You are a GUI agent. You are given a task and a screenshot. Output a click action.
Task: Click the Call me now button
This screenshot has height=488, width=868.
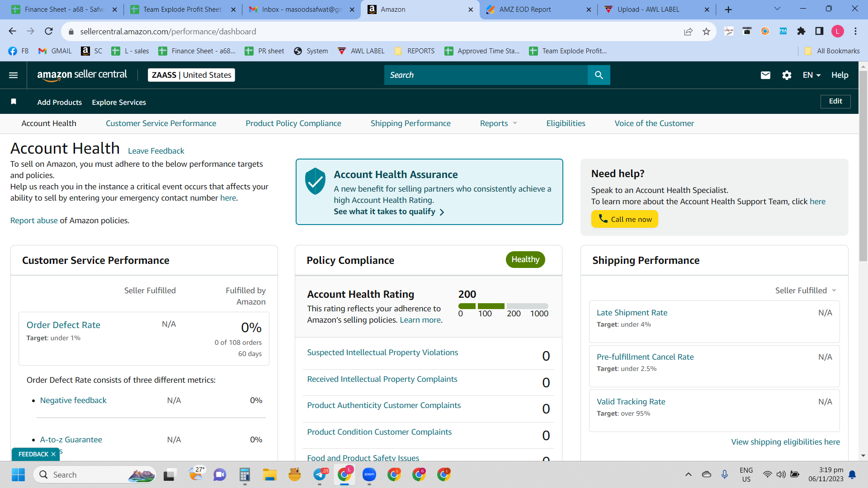point(625,219)
